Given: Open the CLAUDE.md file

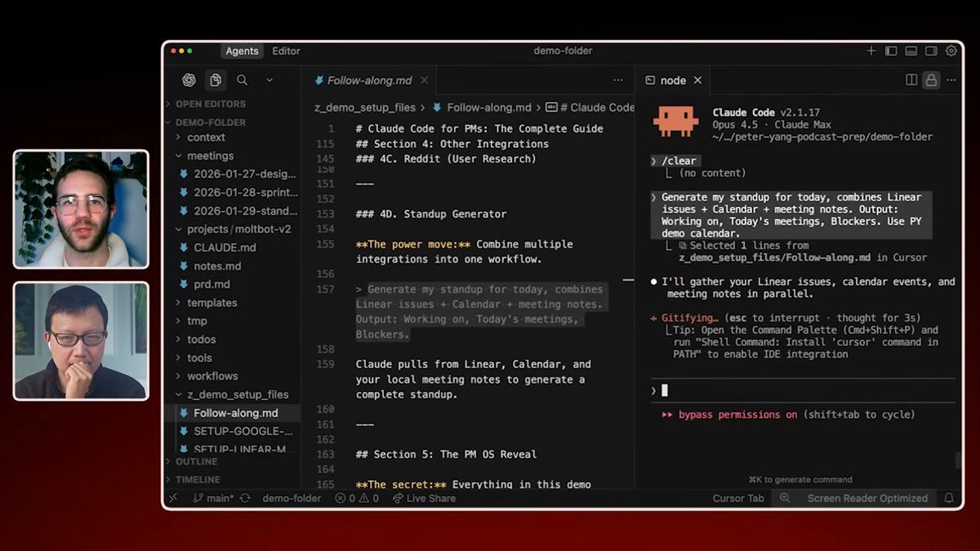Looking at the screenshot, I should [x=225, y=247].
